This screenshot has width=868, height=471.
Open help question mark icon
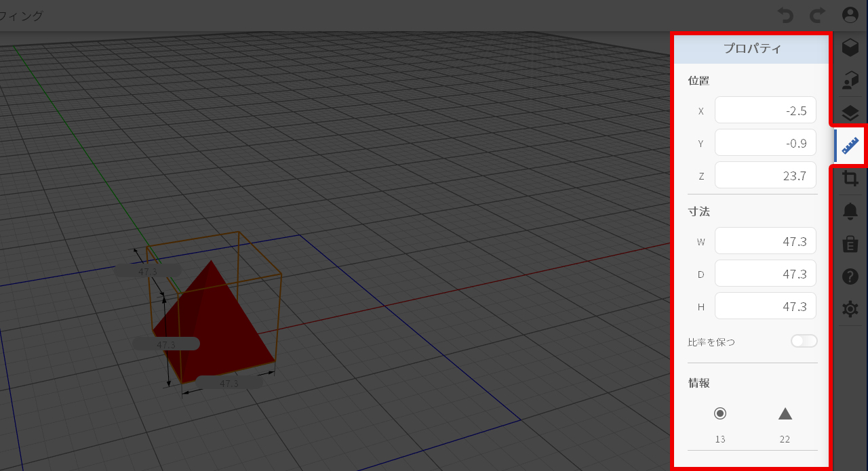850,277
